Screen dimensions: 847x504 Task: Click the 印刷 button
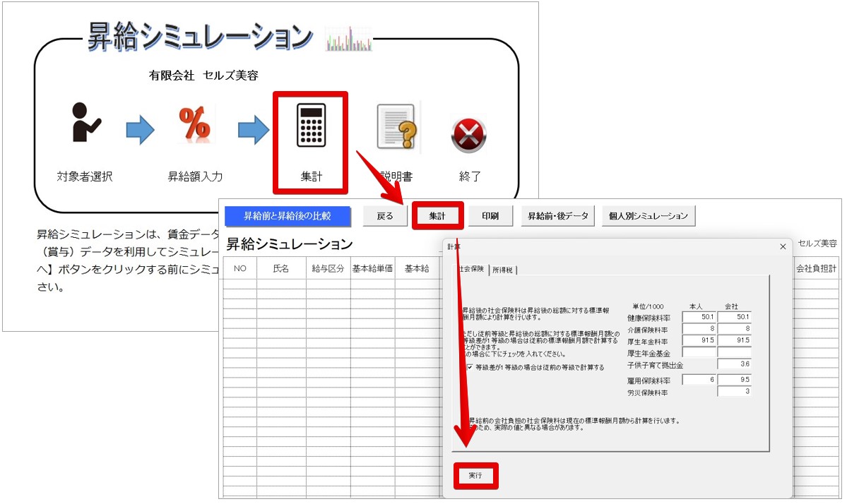[490, 216]
